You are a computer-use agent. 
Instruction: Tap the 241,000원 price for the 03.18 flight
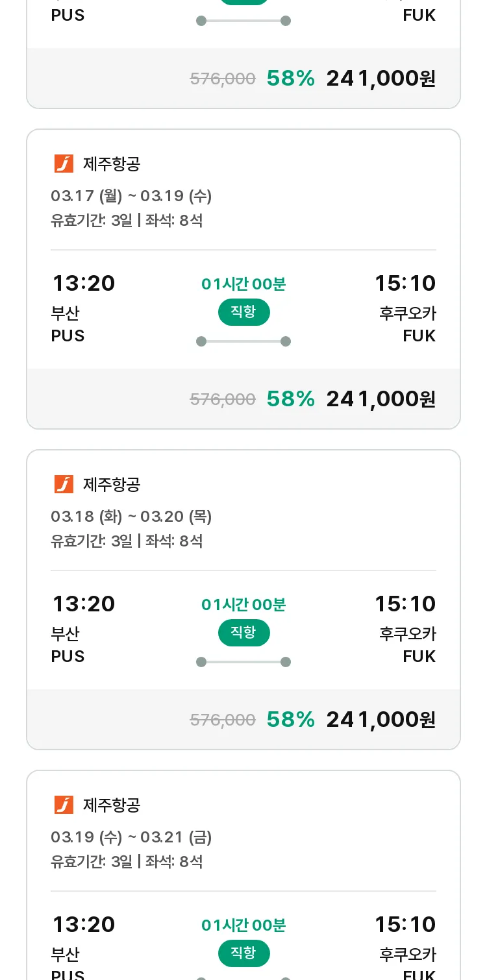pyautogui.click(x=381, y=720)
